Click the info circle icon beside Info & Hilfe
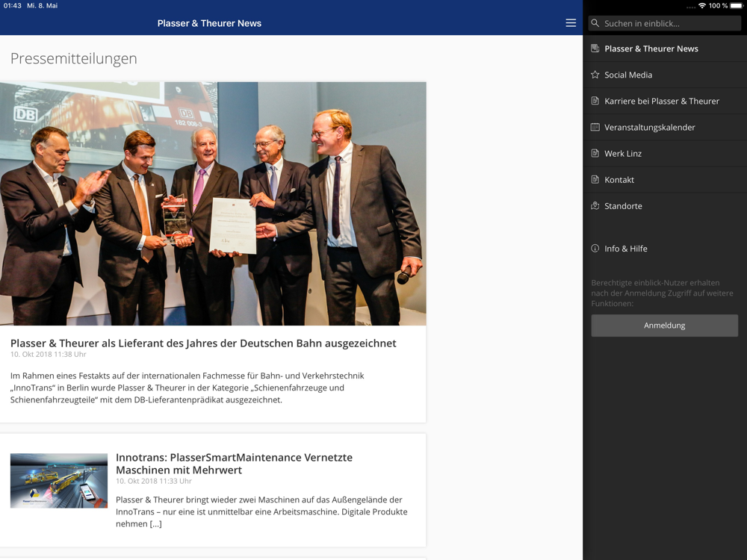This screenshot has width=747, height=560. pyautogui.click(x=595, y=248)
